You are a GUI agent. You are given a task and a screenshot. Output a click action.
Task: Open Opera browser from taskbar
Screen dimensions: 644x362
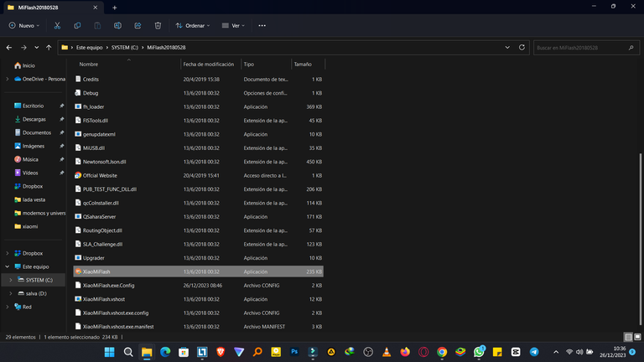click(423, 352)
